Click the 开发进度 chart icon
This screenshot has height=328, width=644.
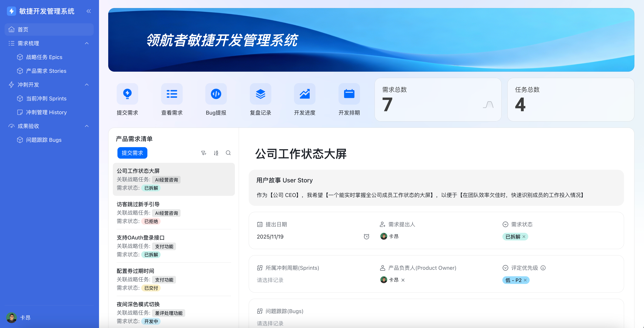pos(305,94)
